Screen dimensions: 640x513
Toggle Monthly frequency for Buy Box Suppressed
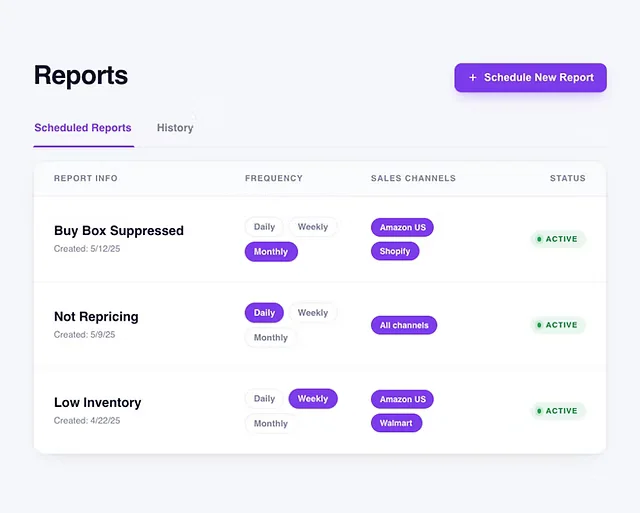click(271, 252)
